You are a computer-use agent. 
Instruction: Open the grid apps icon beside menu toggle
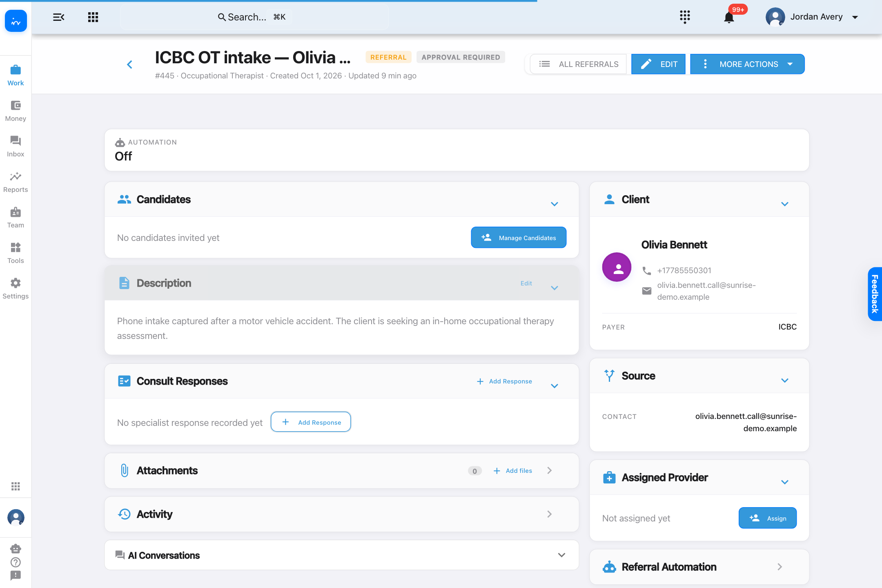(93, 17)
